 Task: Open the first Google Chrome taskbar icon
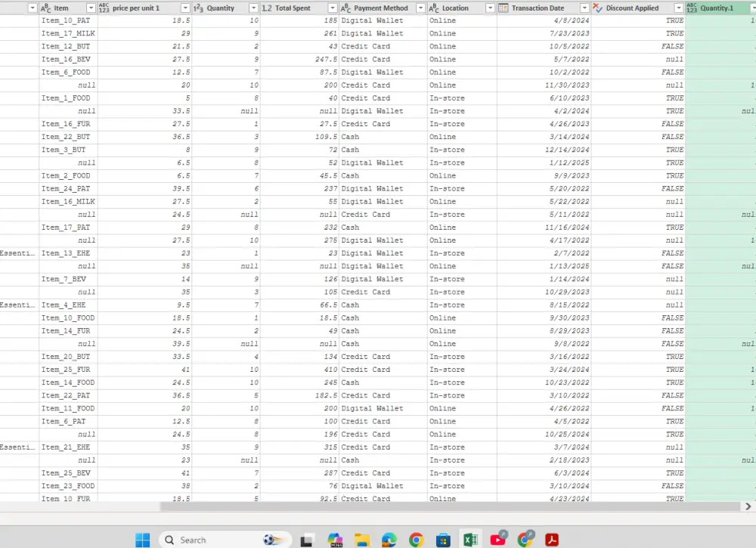[x=416, y=540]
